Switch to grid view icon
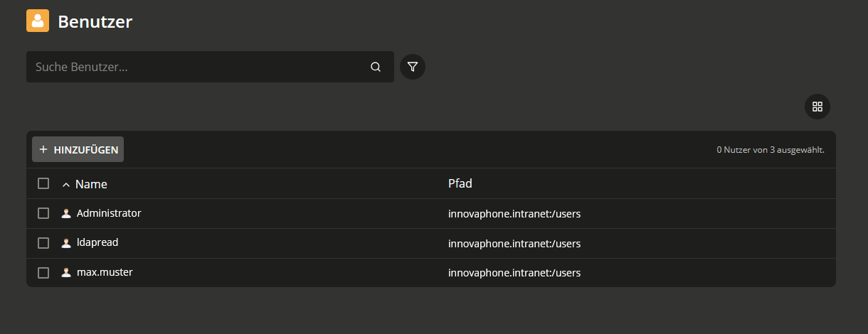This screenshot has height=334, width=868. click(x=817, y=107)
